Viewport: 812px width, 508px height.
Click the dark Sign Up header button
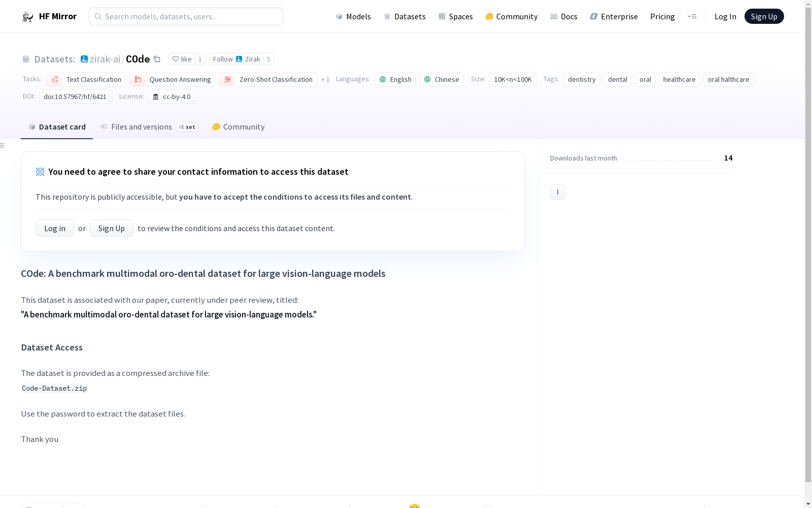pos(764,16)
